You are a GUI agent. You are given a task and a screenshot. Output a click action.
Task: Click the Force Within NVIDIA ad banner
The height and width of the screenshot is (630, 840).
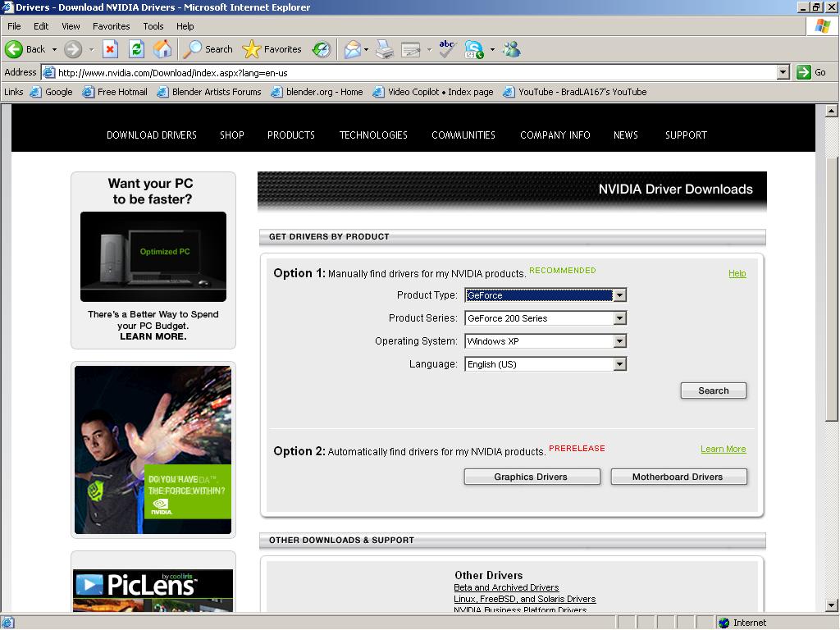tap(153, 450)
